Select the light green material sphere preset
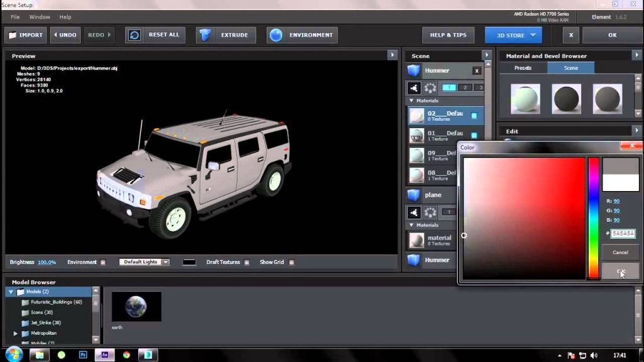This screenshot has width=644, height=362. (525, 99)
